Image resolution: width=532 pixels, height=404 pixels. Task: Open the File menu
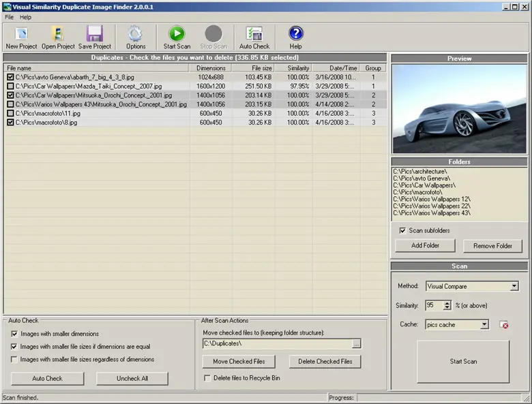(9, 17)
